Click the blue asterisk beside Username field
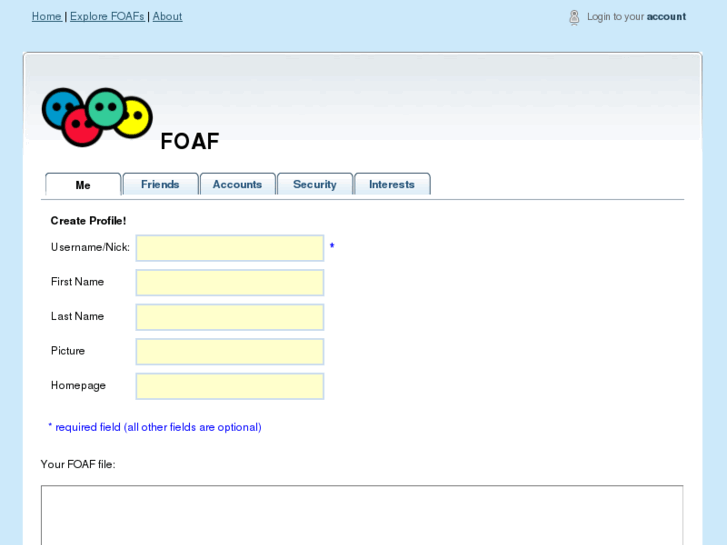The image size is (727, 545). [332, 245]
